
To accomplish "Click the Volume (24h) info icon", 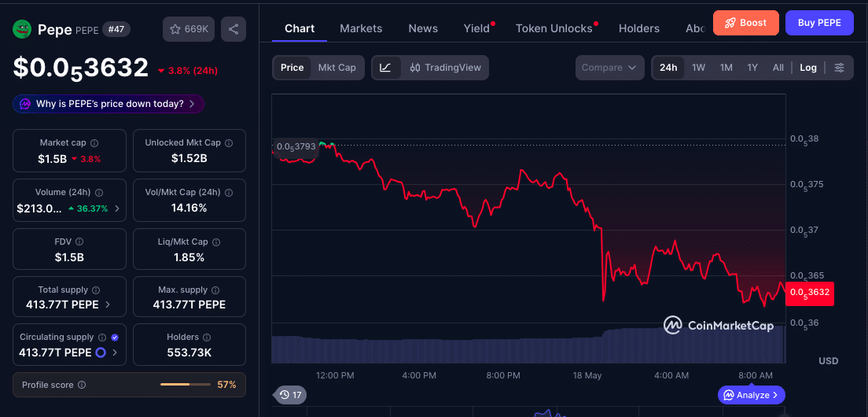I will 99,193.
